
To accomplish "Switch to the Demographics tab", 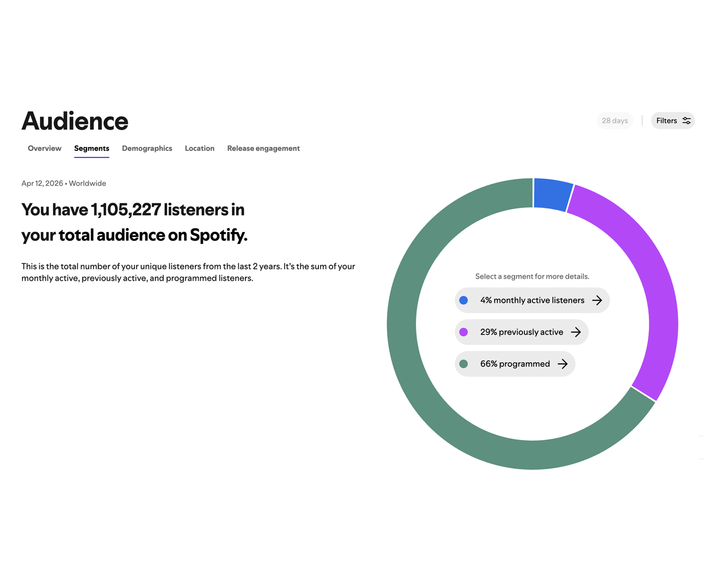I will click(147, 148).
